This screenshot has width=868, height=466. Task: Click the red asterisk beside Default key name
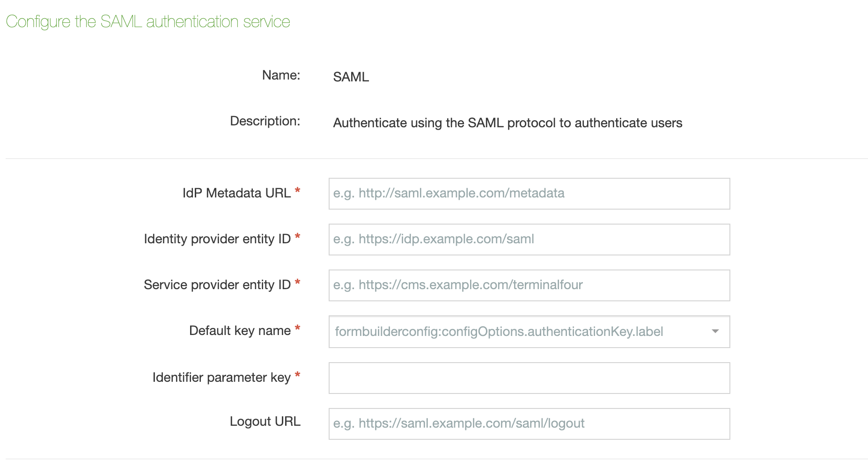(x=297, y=328)
